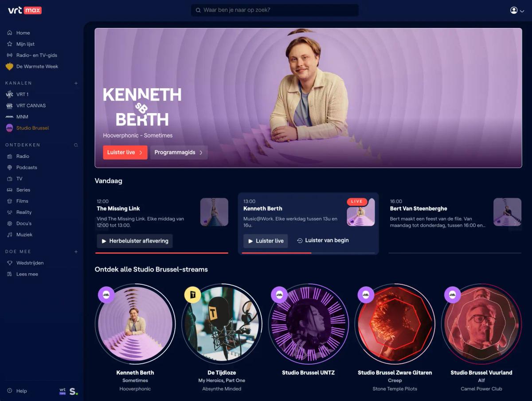
Task: Select the VRT 1 channel
Action: point(22,94)
